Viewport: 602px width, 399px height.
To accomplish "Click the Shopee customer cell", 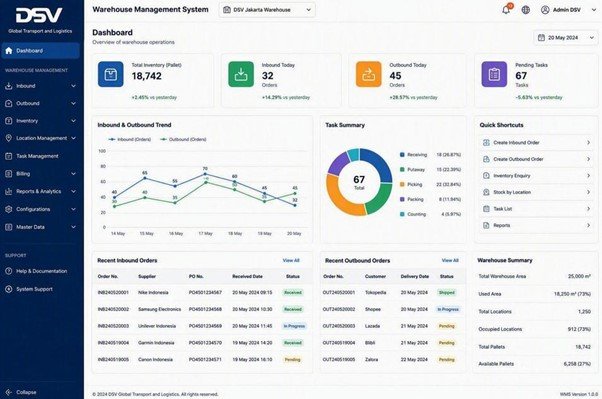I will point(373,309).
